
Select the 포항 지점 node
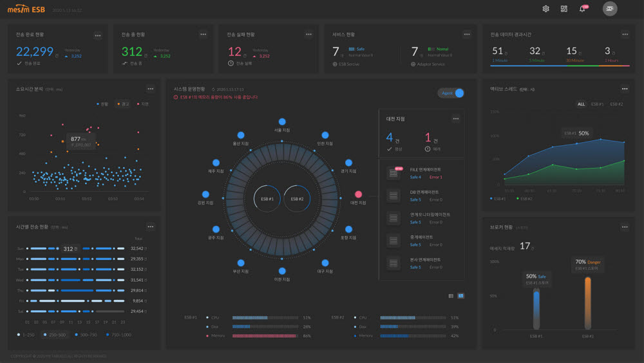[x=348, y=229]
